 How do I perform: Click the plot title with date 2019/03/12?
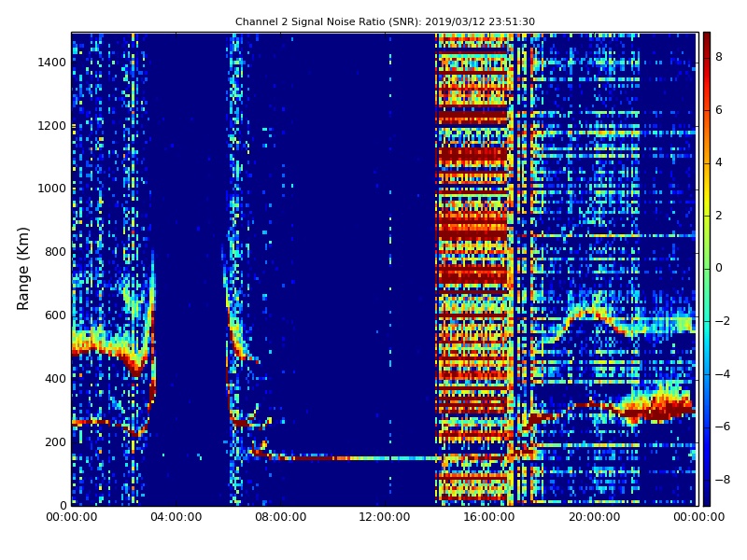[385, 21]
